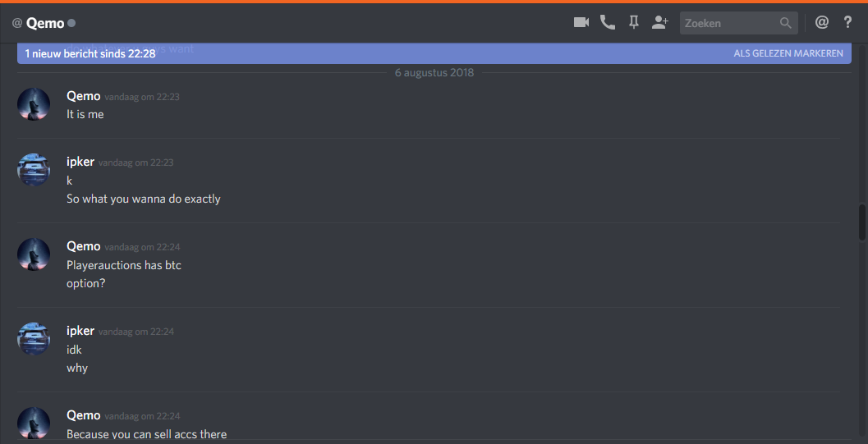Start a voice call icon
The width and height of the screenshot is (868, 444).
(x=607, y=23)
